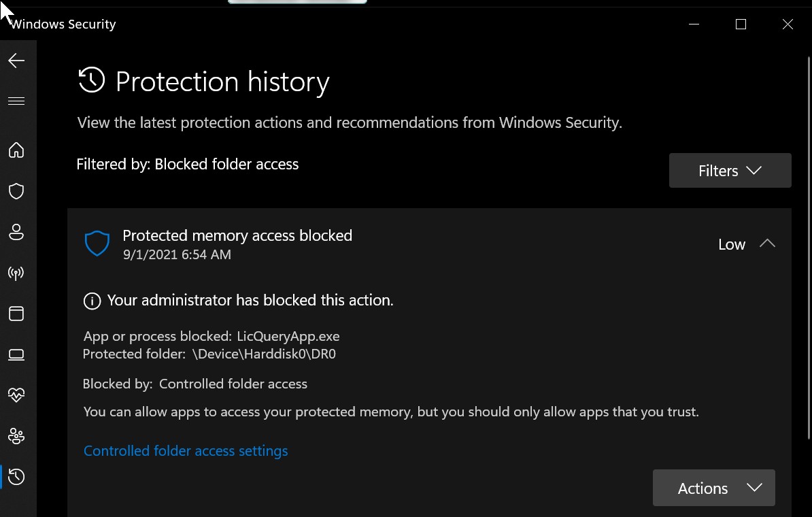Click the Protected memory access blocked entry title
Viewport: 812px width, 517px height.
237,235
